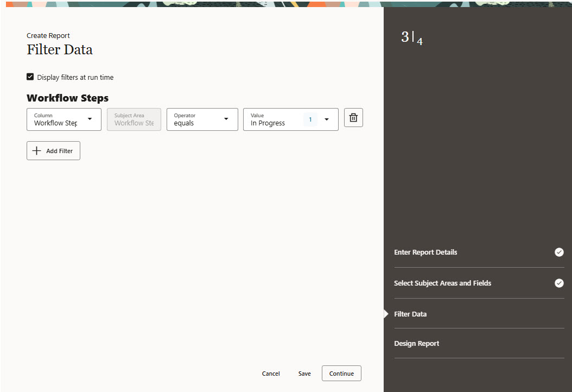Go to Select Subject Areas and Fields step
Screen dimensions: 572x392
pos(442,283)
